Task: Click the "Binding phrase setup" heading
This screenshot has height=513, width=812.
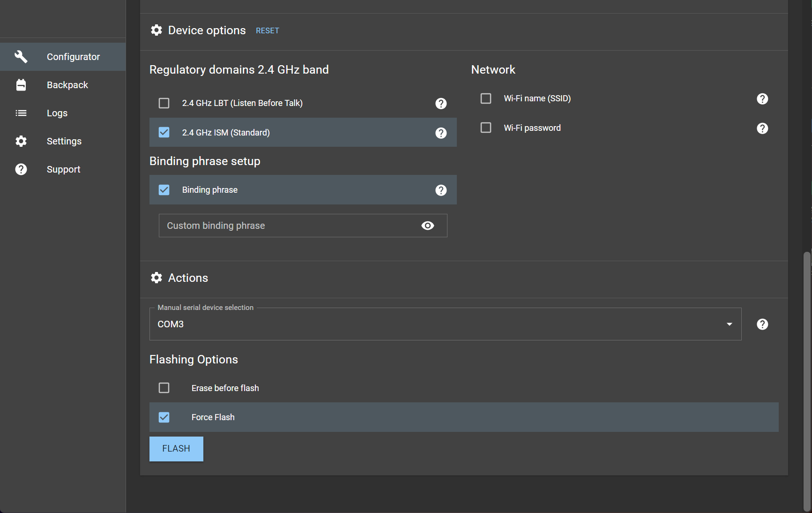Action: tap(205, 161)
